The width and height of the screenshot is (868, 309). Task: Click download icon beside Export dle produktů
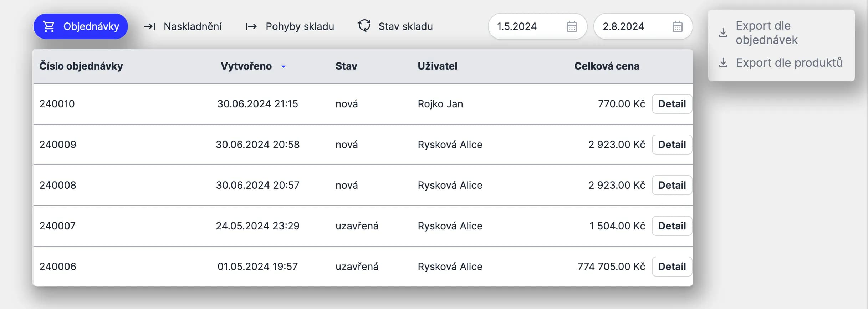[x=723, y=63]
